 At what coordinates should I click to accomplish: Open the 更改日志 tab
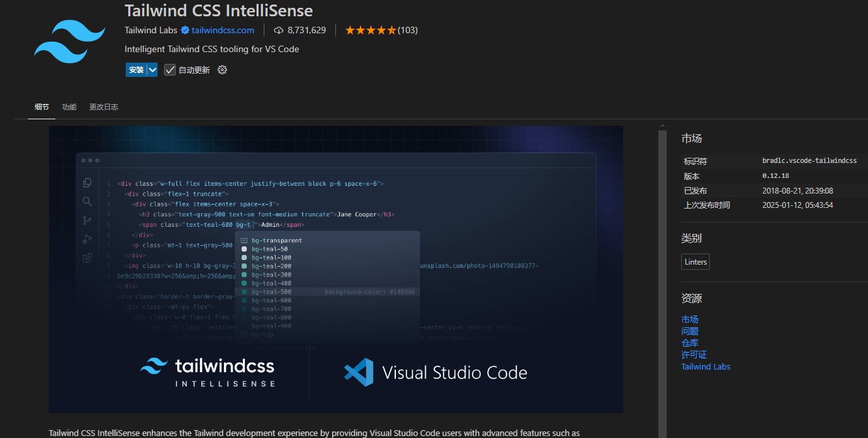pyautogui.click(x=104, y=107)
